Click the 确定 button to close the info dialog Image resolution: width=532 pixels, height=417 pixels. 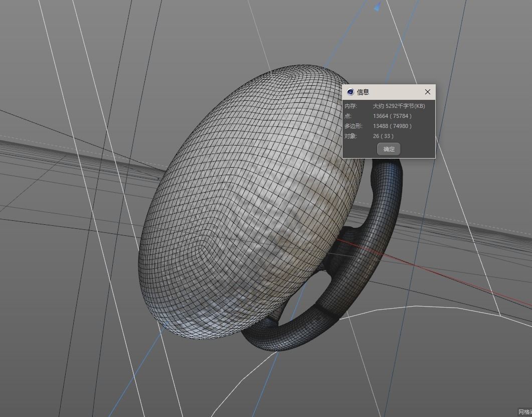click(x=388, y=149)
